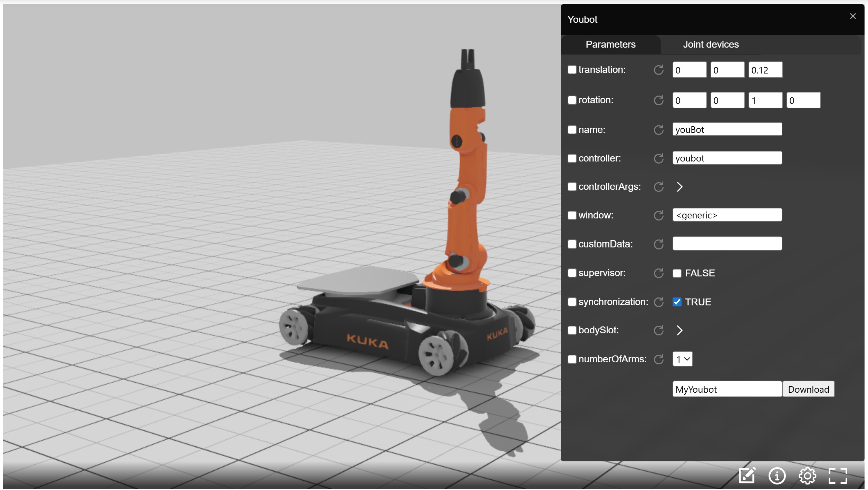Focus the window field showing <generic>

[x=727, y=215]
